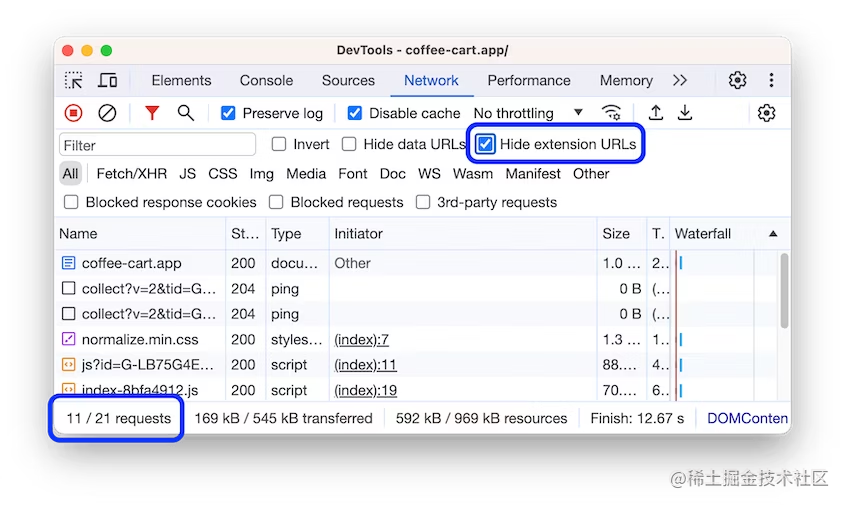Check Blocked response cookies

point(71,202)
